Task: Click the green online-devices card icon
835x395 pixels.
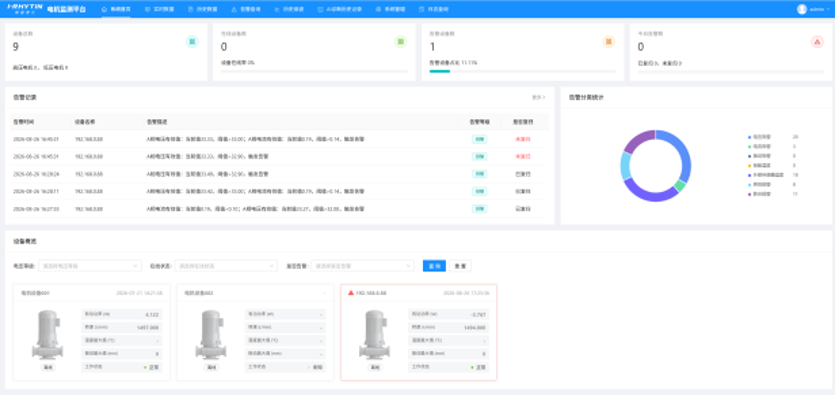Action: coord(400,42)
